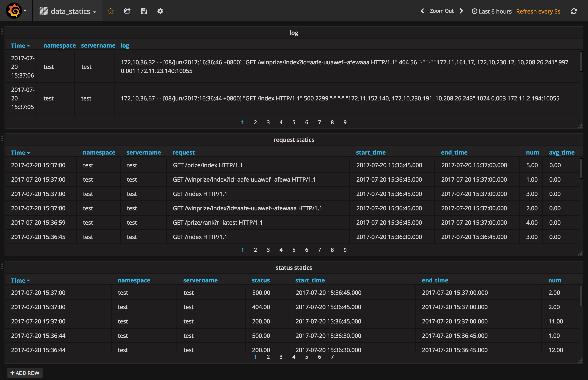Shift time range forward with right chevron
The image size is (588, 380).
point(461,11)
